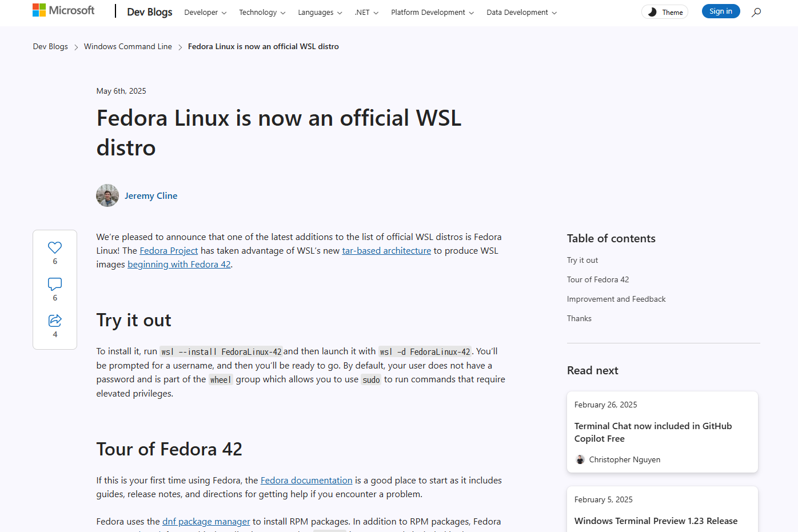This screenshot has width=798, height=532.
Task: Open the Fedora Project link
Action: (169, 251)
